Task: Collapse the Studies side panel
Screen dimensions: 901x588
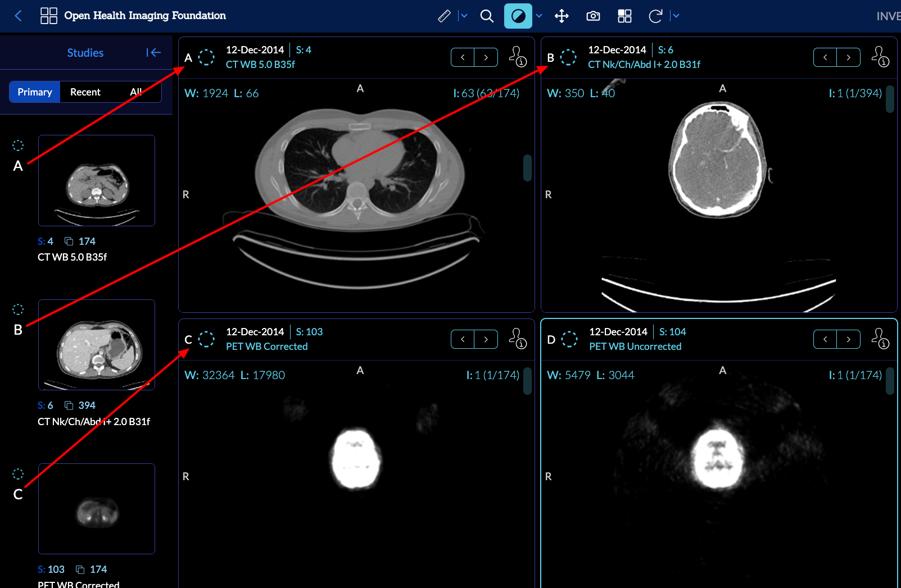Action: click(x=153, y=52)
